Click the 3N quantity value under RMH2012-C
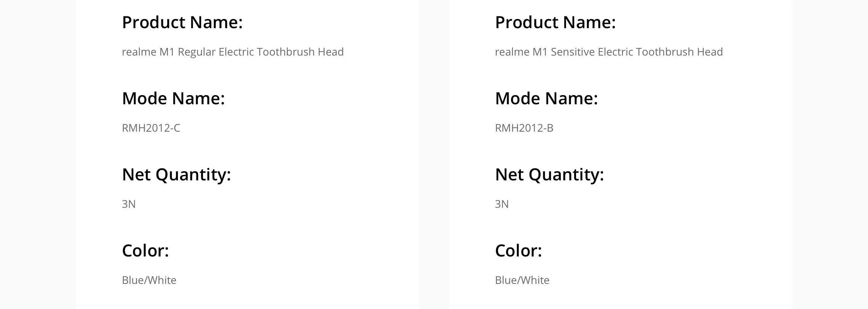Viewport: 868px width, 309px height. (x=129, y=204)
